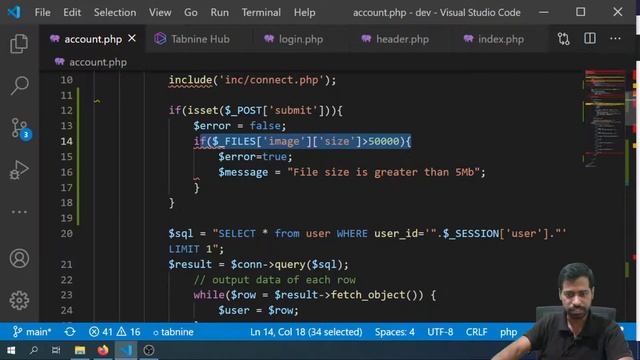Change encoding via UTF-8
Screen dimensions: 640x360
pyautogui.click(x=440, y=332)
